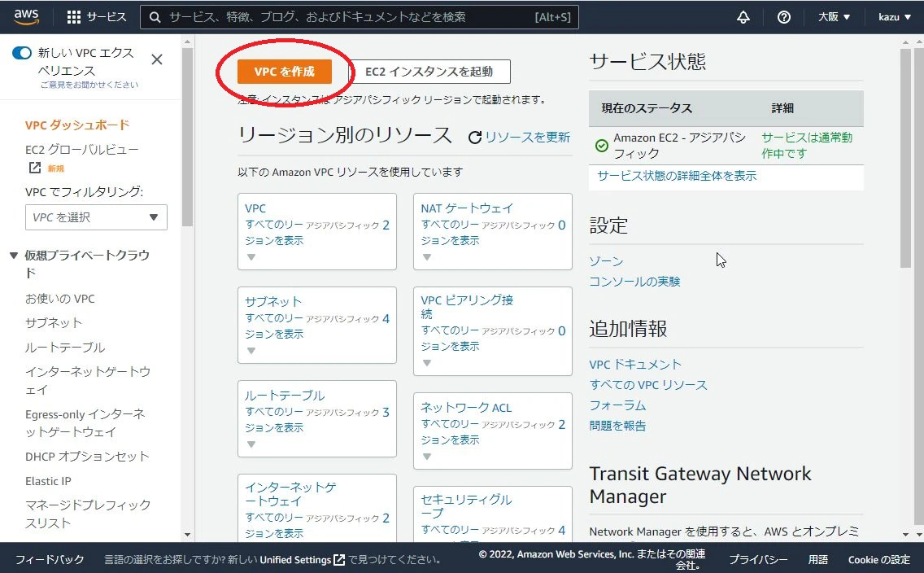Select サブネット in the sidebar

pos(54,323)
